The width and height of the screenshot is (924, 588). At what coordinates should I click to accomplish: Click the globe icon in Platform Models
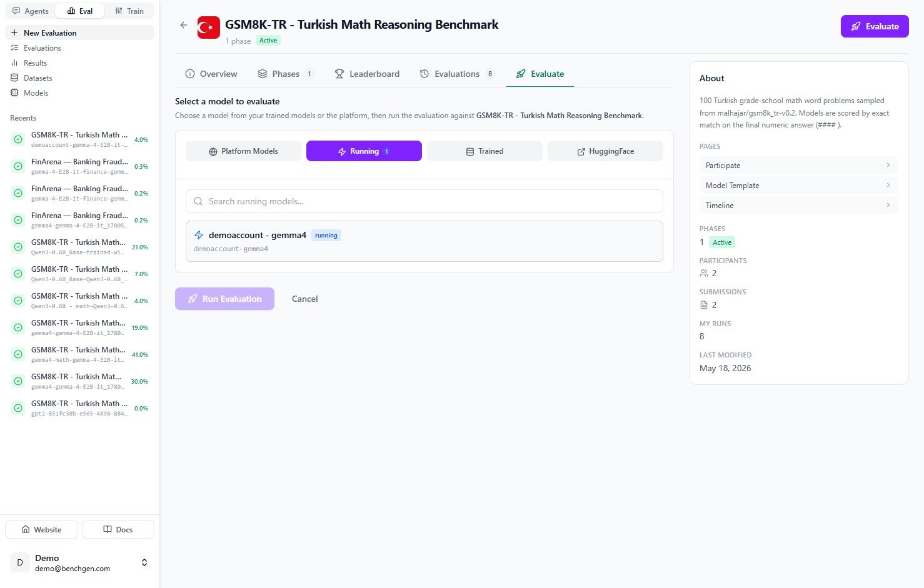pos(213,151)
